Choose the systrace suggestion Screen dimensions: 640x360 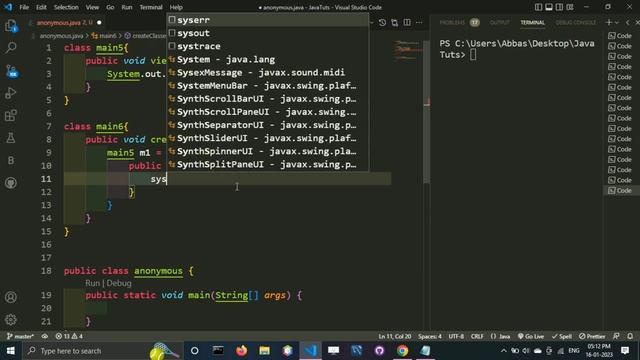pyautogui.click(x=267, y=46)
